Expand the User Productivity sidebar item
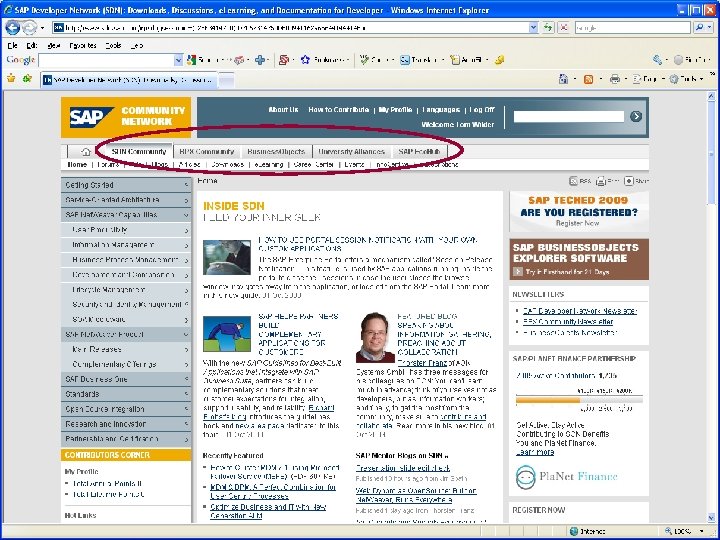720x540 pixels. click(126, 230)
